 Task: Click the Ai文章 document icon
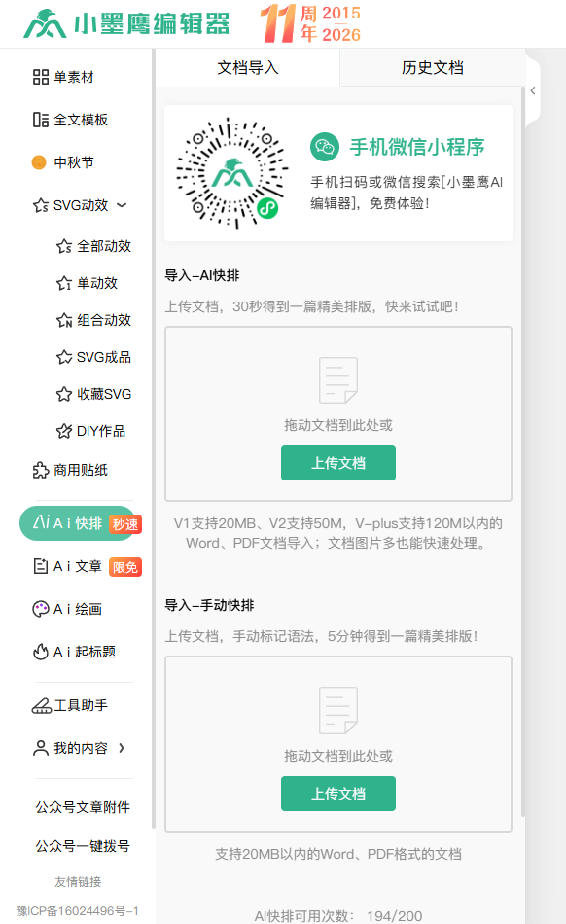pyautogui.click(x=41, y=566)
